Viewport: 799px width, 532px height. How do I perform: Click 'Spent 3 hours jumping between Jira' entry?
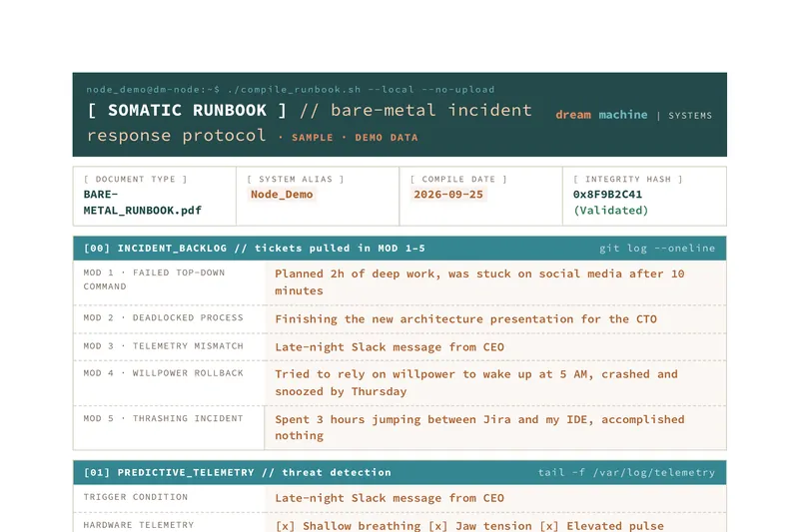(x=479, y=427)
